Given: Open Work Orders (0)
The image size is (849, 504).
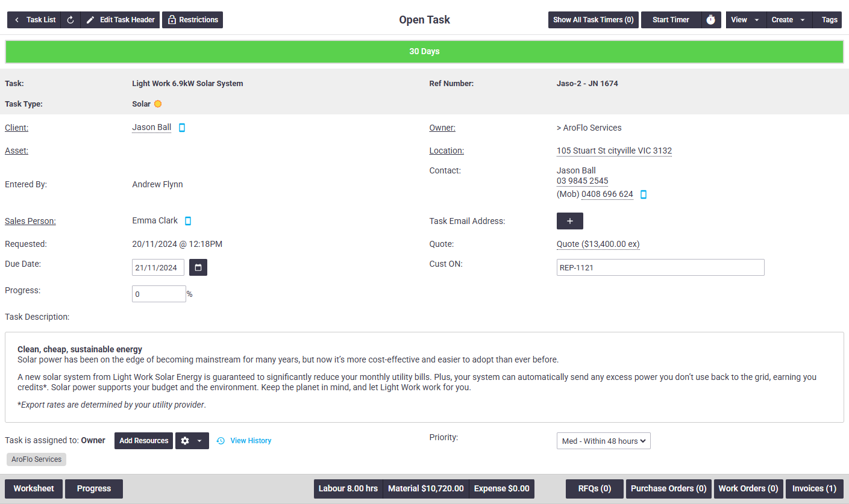Looking at the screenshot, I should click(748, 489).
